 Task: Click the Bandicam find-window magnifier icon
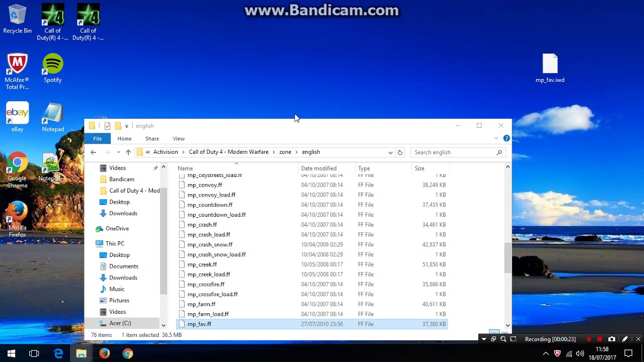click(503, 339)
